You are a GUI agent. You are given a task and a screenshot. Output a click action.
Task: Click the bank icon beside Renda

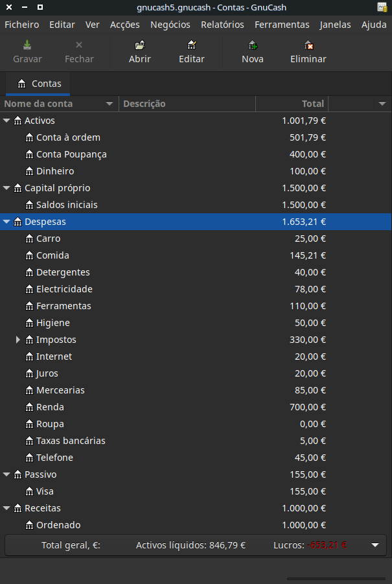29,407
